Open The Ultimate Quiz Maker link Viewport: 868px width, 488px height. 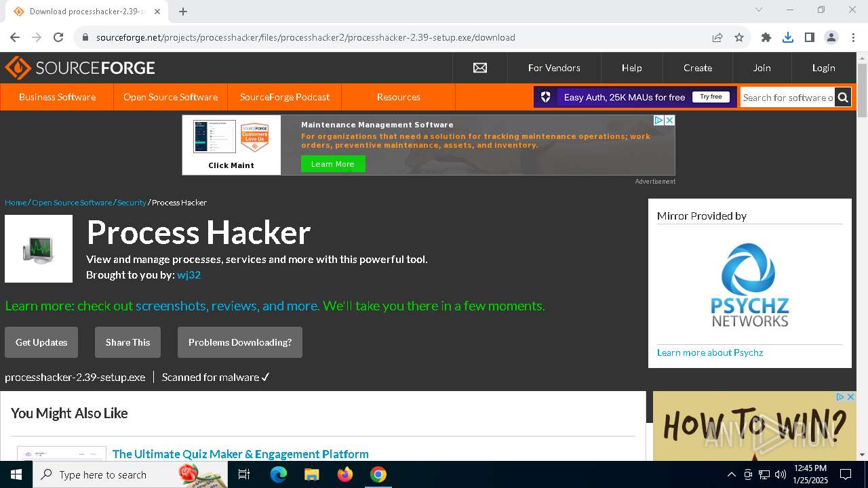[241, 454]
